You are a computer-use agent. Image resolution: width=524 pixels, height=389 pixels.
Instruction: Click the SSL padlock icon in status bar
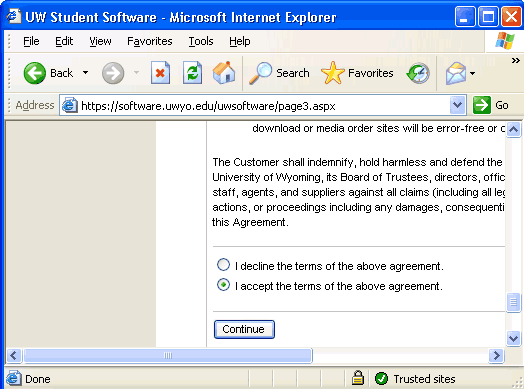pyautogui.click(x=358, y=378)
